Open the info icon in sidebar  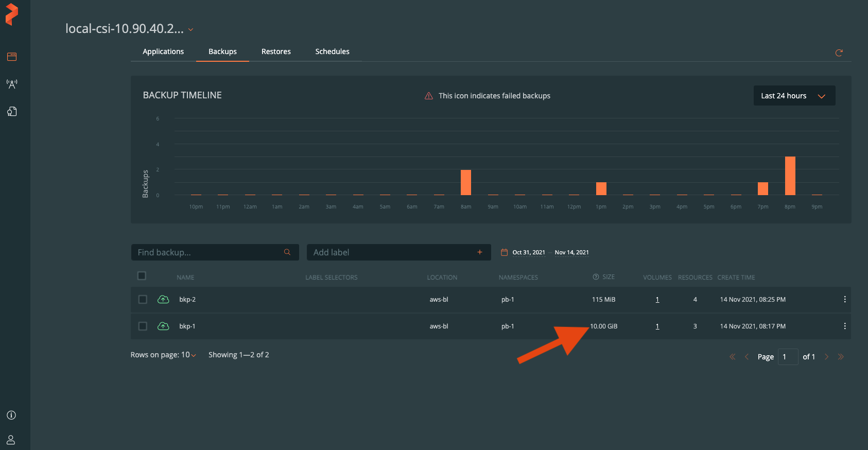tap(11, 415)
